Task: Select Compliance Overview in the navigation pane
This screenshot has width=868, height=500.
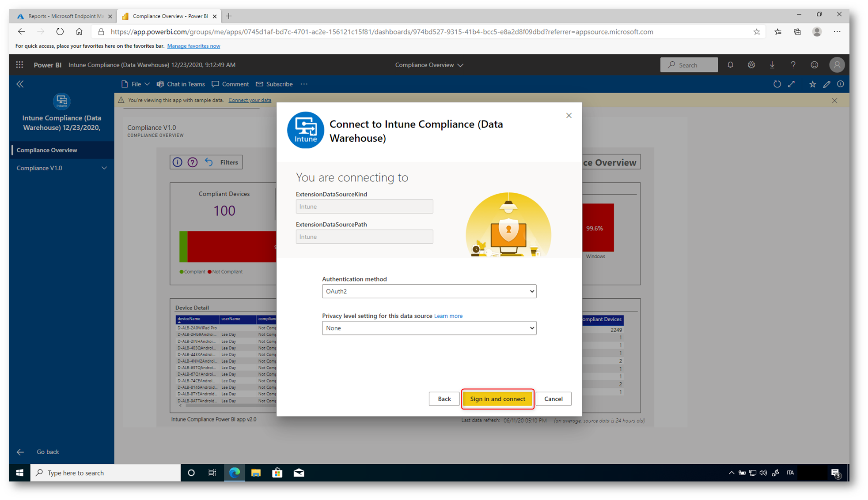Action: (x=62, y=150)
